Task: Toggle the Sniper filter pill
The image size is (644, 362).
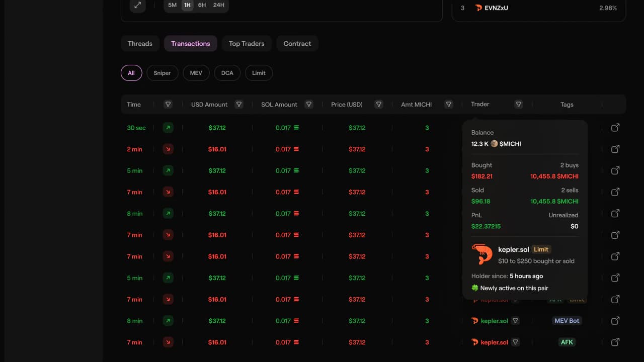Action: click(x=162, y=73)
